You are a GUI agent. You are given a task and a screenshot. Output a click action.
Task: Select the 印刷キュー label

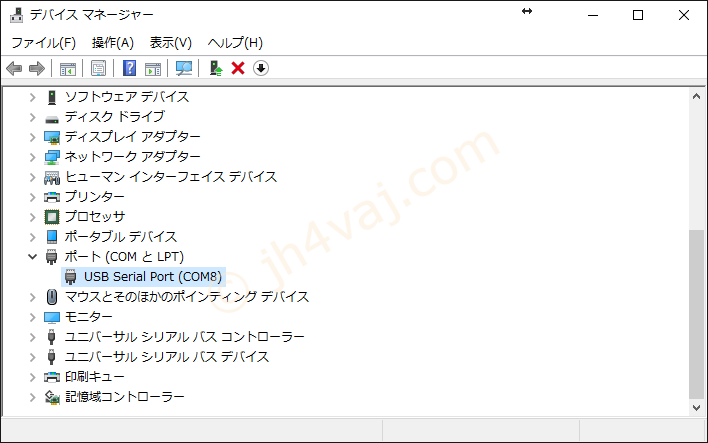[x=94, y=377]
